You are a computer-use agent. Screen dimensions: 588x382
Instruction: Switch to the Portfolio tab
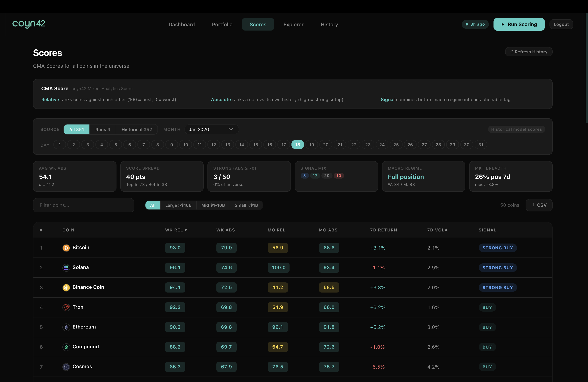[x=222, y=24]
